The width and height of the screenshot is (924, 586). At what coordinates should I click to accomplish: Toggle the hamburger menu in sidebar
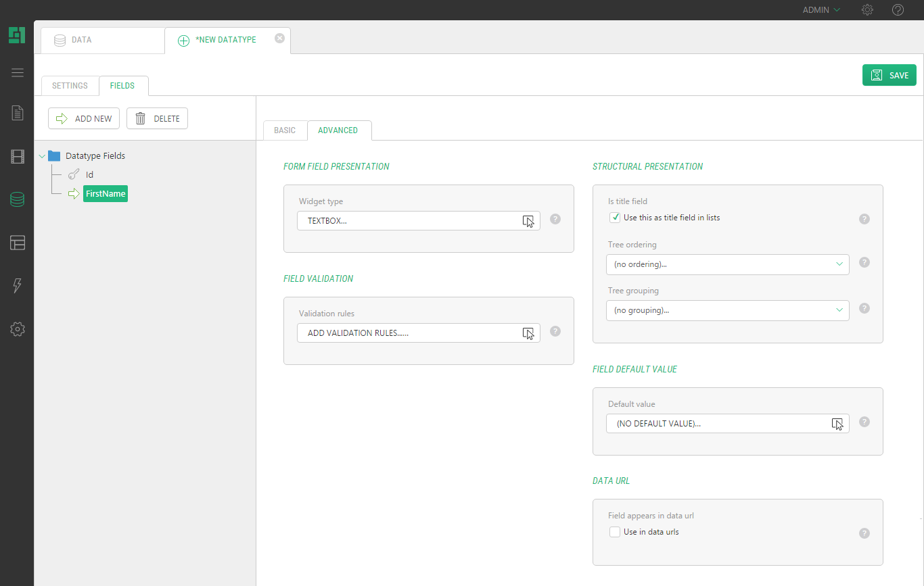18,73
